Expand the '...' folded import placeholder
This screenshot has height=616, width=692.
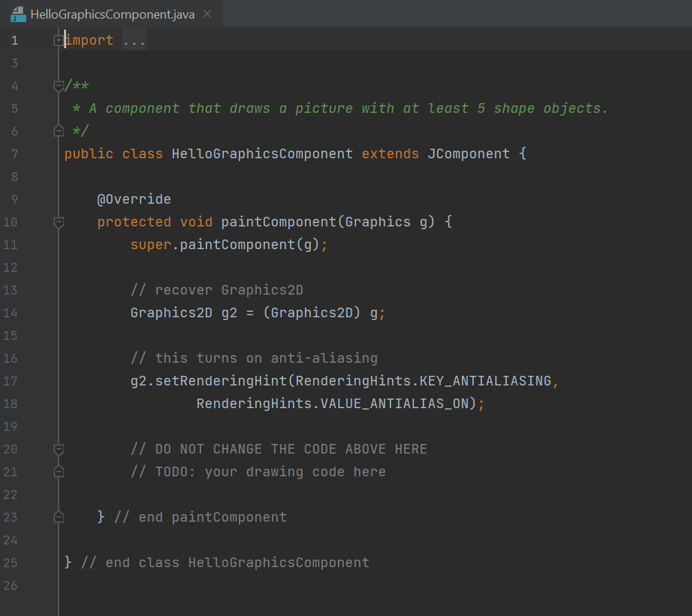click(134, 39)
